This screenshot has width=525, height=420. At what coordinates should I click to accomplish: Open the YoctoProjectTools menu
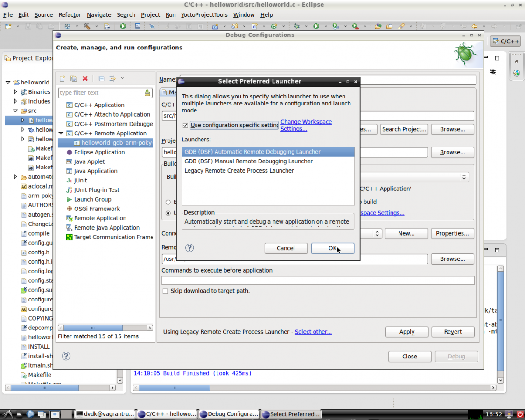pos(204,14)
